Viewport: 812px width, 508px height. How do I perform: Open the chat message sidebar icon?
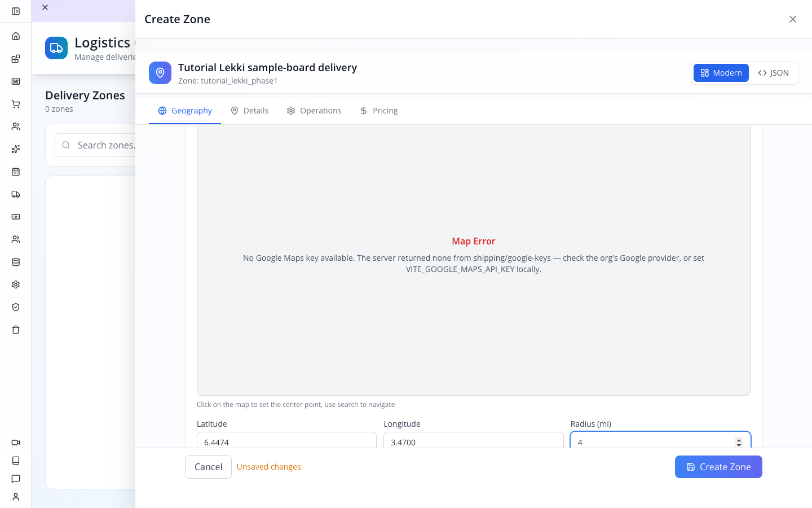16,479
